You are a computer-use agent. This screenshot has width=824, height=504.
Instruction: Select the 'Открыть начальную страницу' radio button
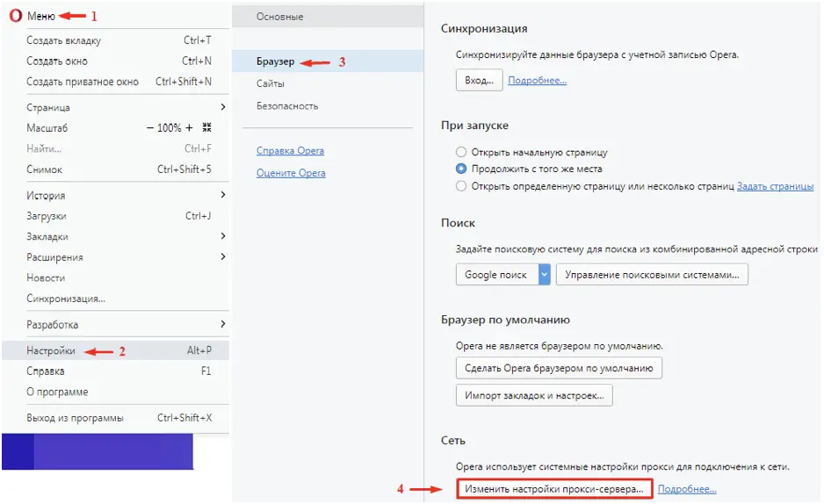(461, 152)
